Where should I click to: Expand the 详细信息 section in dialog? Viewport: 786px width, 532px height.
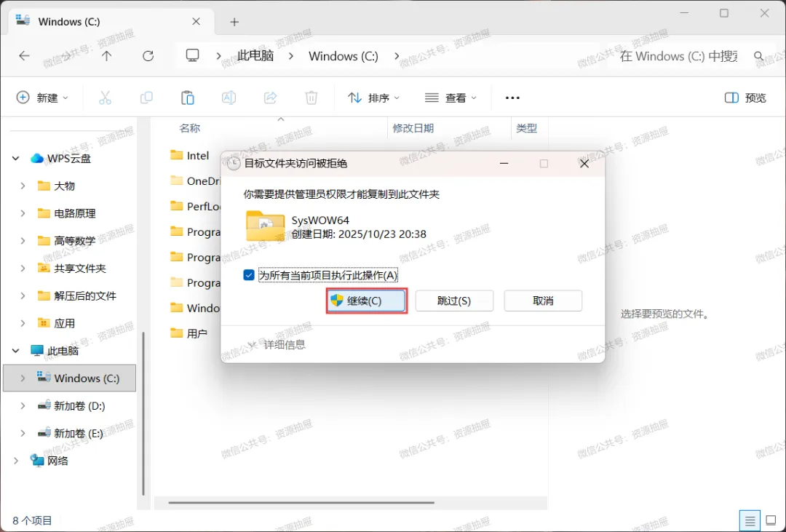point(277,344)
